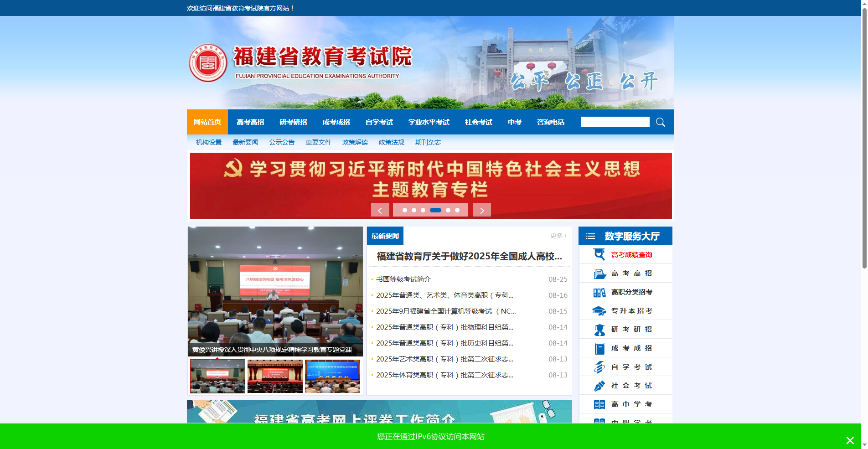
Task: Click the graduation cap icon for 专升本招考
Action: click(x=599, y=310)
